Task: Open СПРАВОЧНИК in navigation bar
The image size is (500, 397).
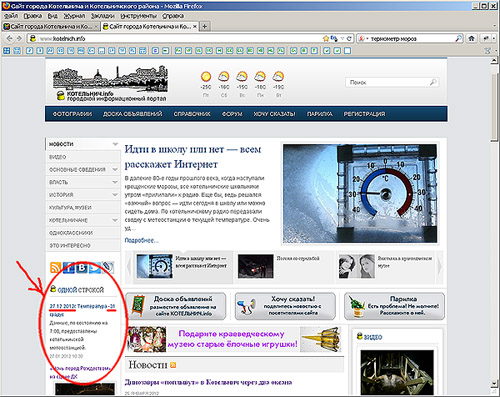Action: pyautogui.click(x=192, y=114)
